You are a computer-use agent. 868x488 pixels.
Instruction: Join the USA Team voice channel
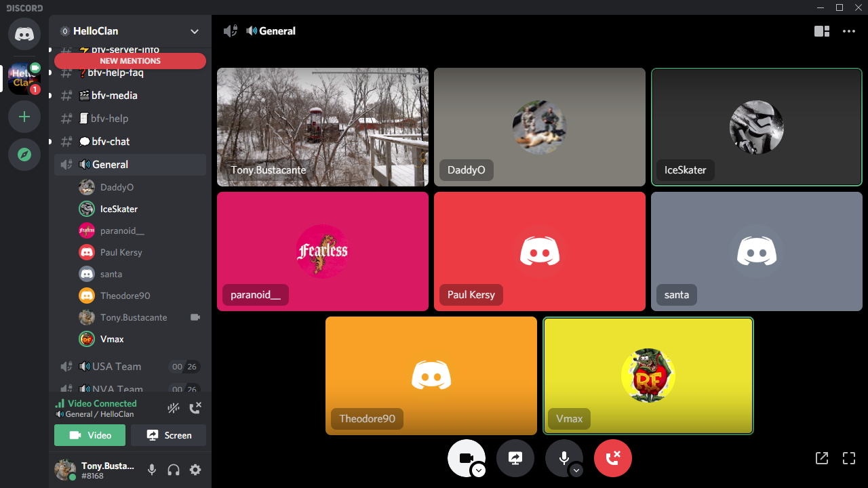point(130,367)
